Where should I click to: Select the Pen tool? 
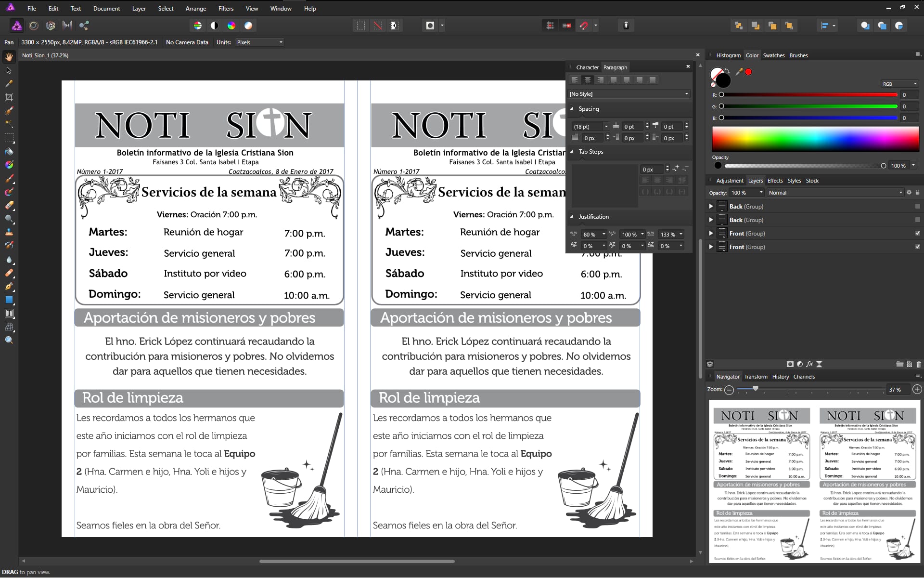9,286
